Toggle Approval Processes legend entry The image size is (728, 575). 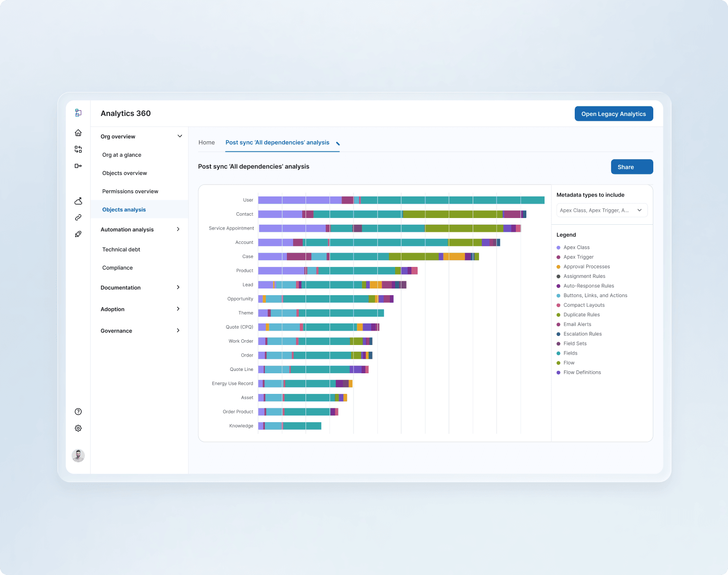pyautogui.click(x=583, y=266)
